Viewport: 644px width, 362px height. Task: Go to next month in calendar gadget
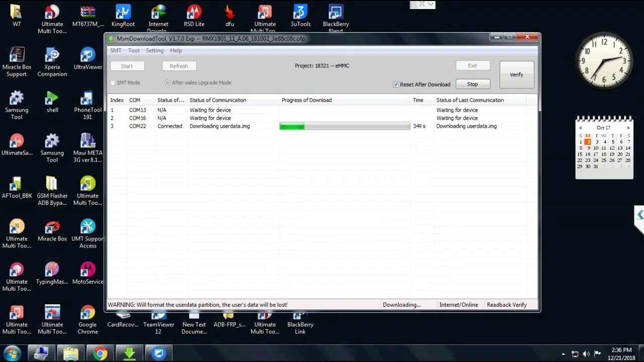[628, 128]
